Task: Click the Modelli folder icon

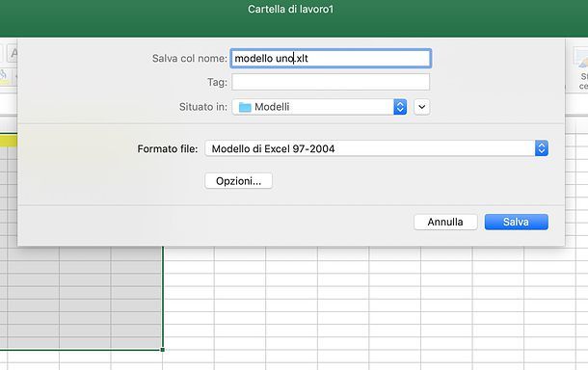Action: click(x=245, y=107)
